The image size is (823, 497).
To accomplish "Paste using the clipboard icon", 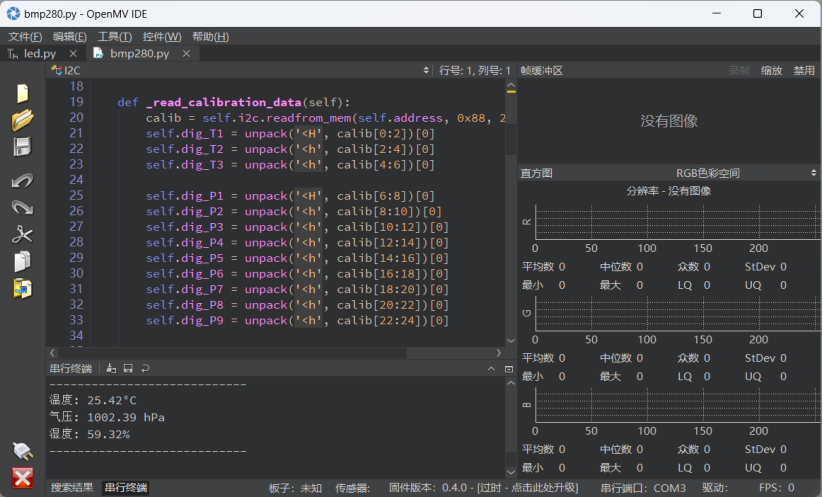I will click(22, 288).
